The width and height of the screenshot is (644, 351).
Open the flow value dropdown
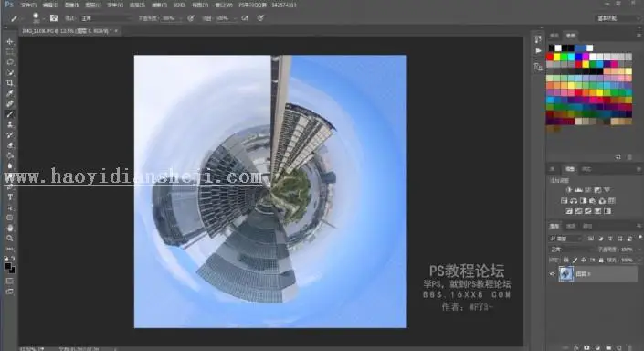(235, 18)
